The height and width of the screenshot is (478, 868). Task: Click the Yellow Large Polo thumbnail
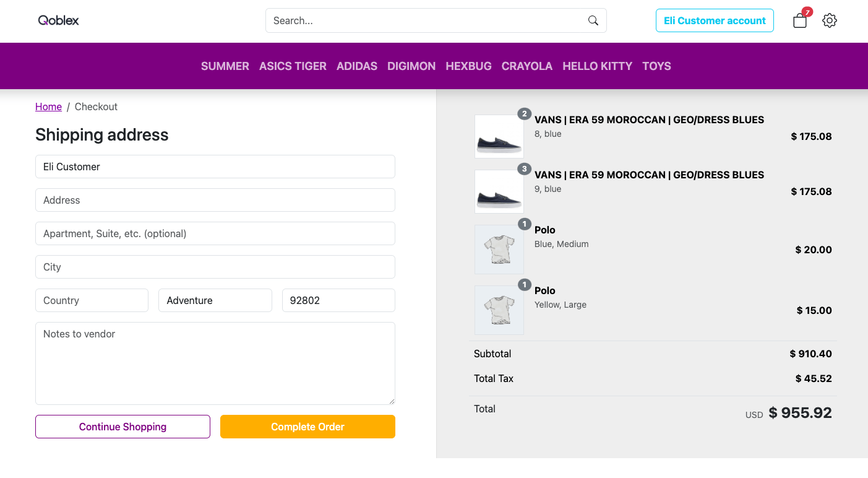(x=499, y=310)
